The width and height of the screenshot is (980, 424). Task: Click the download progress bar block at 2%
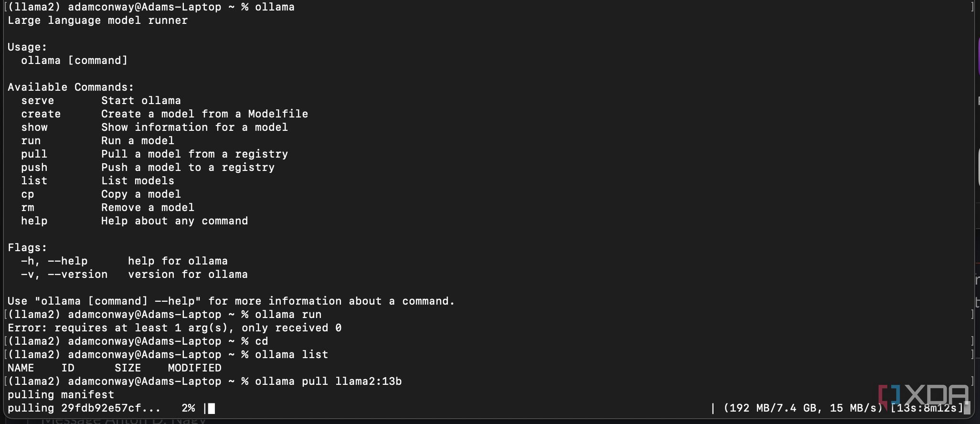click(x=212, y=408)
